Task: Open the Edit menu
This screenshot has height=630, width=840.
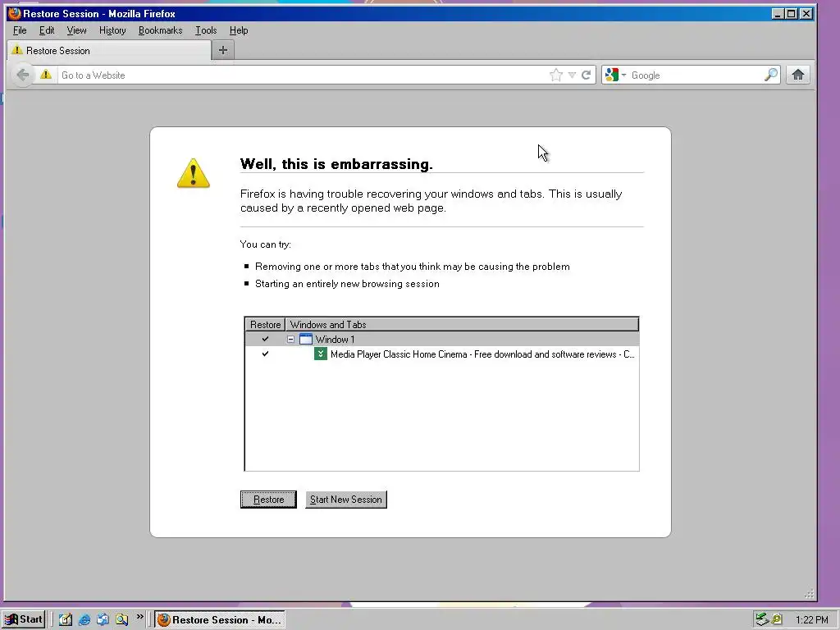Action: click(x=47, y=30)
